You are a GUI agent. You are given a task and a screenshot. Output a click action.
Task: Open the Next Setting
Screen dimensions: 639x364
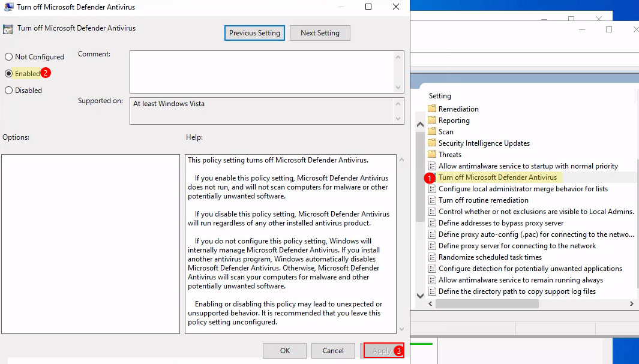(x=320, y=33)
